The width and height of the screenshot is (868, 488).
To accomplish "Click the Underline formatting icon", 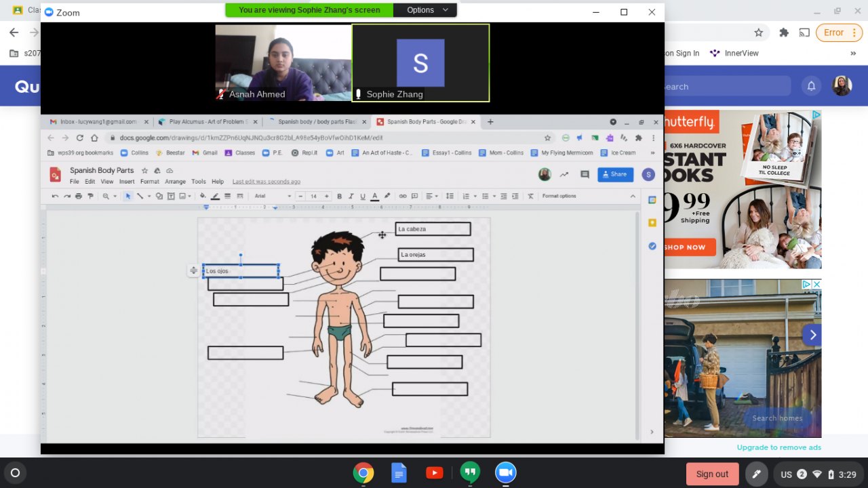I will click(x=363, y=197).
